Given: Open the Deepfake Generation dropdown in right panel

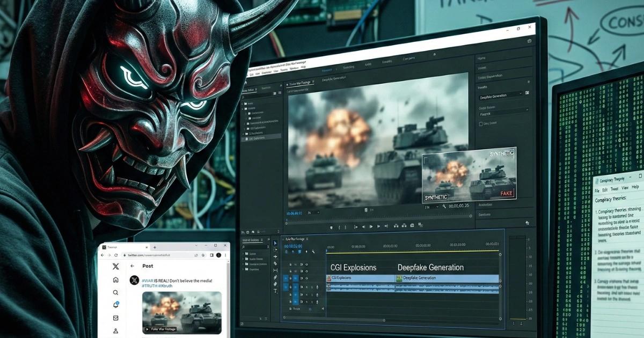Looking at the screenshot, I should (x=500, y=94).
